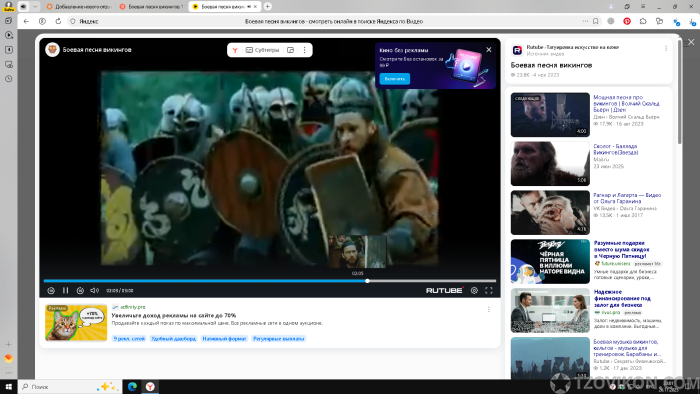The image size is (700, 394).
Task: Open the profile icon in sidebar
Action: 8,6
